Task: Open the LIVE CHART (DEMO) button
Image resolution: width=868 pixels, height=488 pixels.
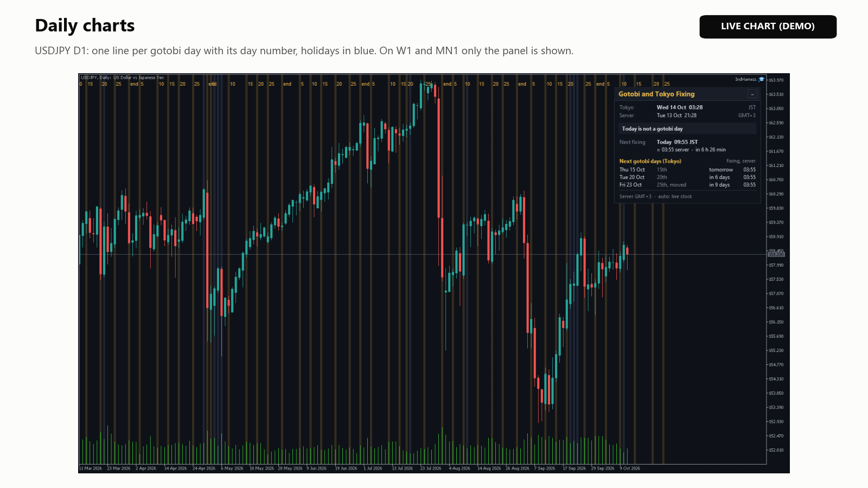Action: click(x=768, y=27)
